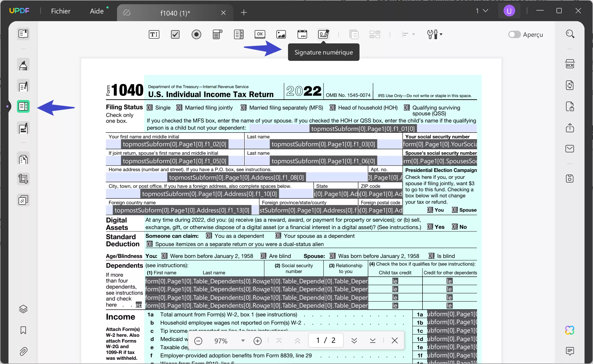Open the Fichier menu
Image resolution: width=593 pixels, height=364 pixels.
coord(61,11)
